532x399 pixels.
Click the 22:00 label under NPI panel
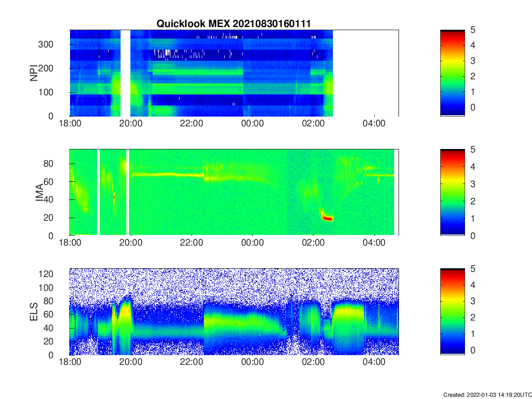192,125
